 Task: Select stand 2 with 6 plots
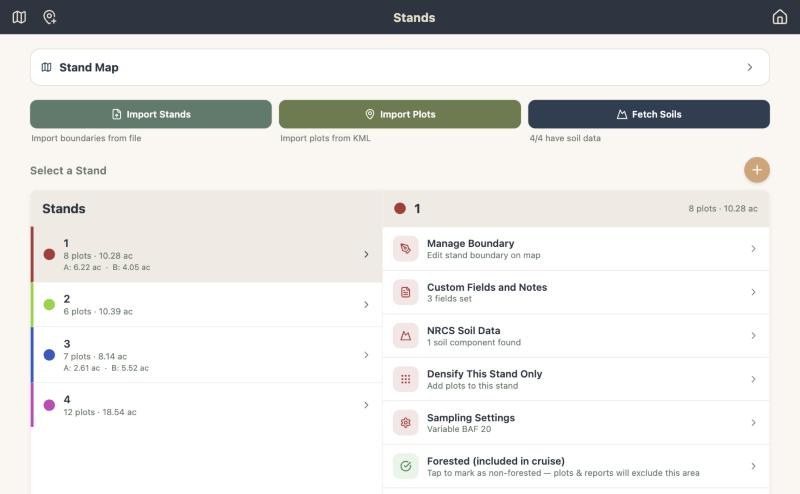(x=207, y=305)
